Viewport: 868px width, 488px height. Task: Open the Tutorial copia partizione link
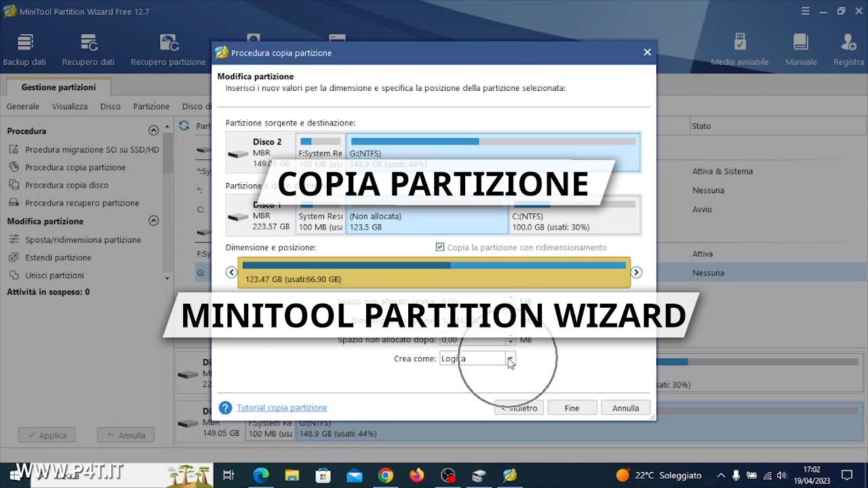(282, 408)
